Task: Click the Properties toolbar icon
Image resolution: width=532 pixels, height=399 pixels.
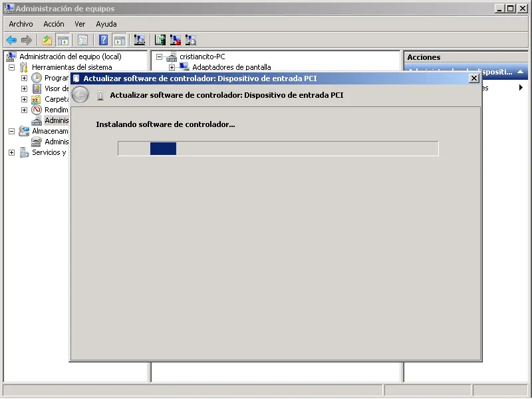Action: point(82,40)
